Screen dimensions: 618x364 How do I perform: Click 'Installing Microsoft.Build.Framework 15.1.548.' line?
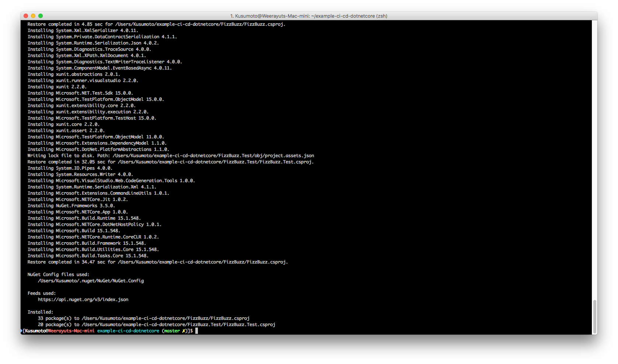(87, 243)
